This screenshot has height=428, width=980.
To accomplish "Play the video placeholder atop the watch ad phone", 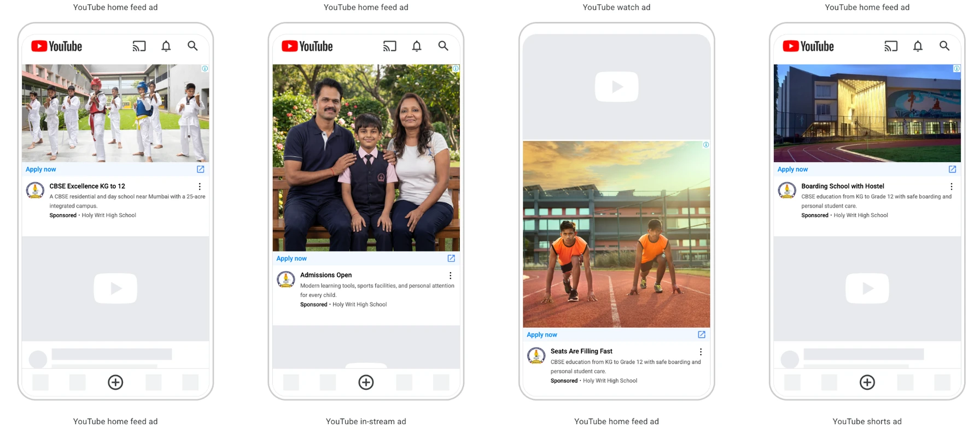I will click(616, 86).
